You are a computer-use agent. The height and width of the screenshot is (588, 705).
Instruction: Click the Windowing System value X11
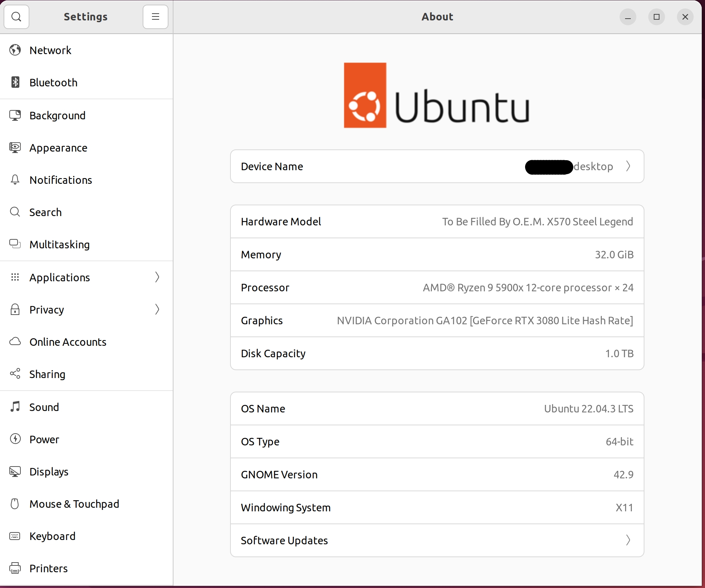[x=624, y=507]
